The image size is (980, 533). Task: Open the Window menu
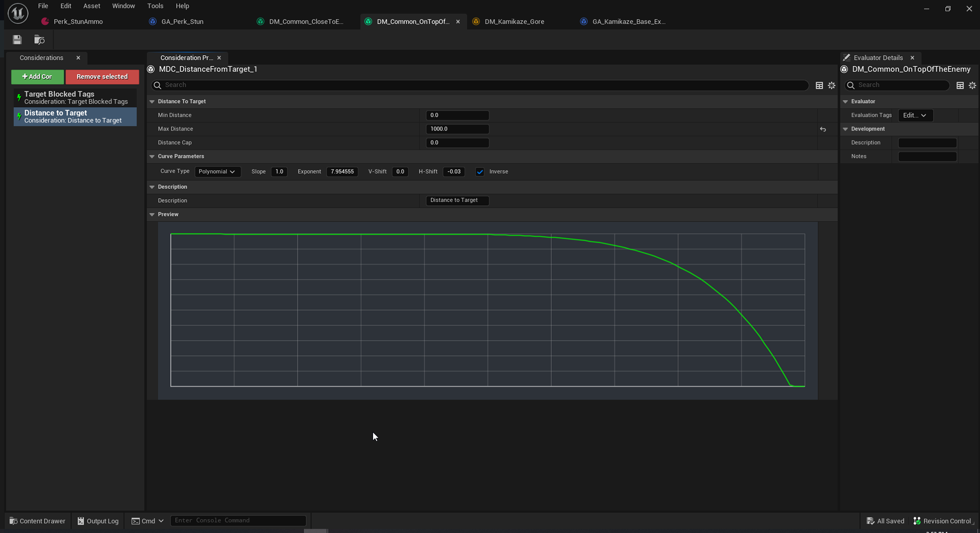coord(124,6)
